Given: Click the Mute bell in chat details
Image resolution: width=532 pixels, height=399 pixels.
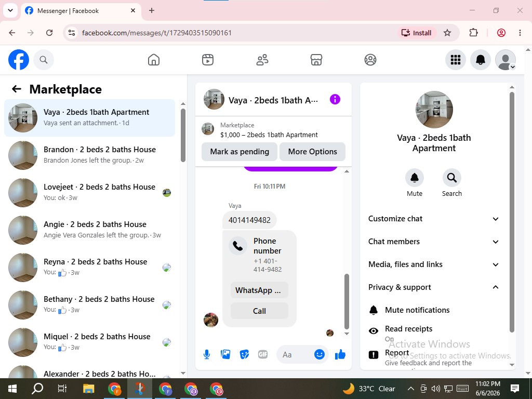Looking at the screenshot, I should tap(415, 178).
